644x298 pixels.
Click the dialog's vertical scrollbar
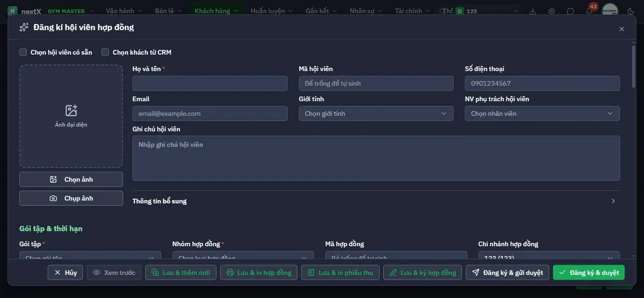click(x=633, y=68)
